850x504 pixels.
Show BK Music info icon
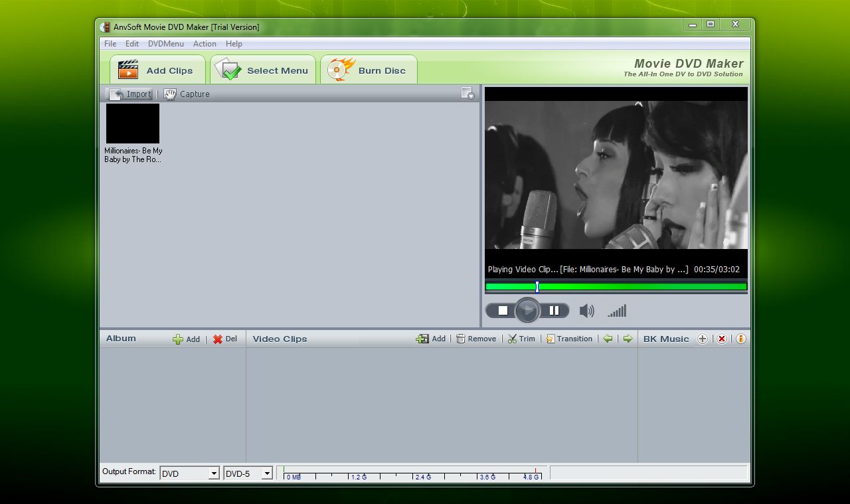pyautogui.click(x=740, y=339)
